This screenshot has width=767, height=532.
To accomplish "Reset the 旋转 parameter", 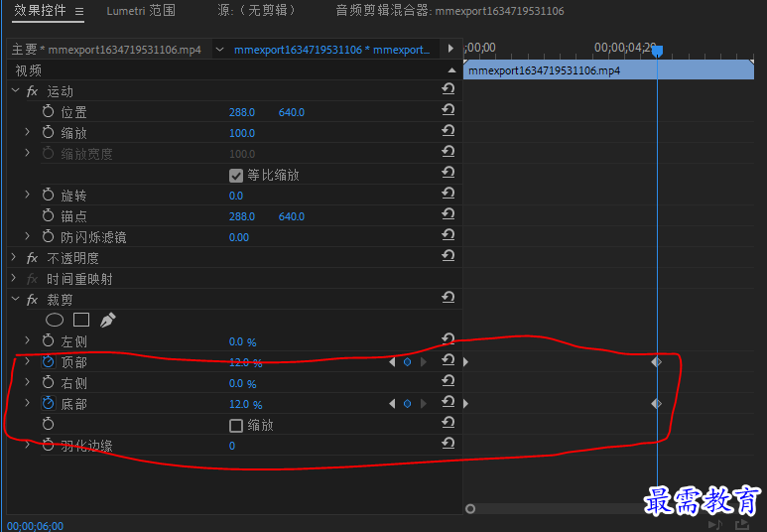I will [x=448, y=195].
